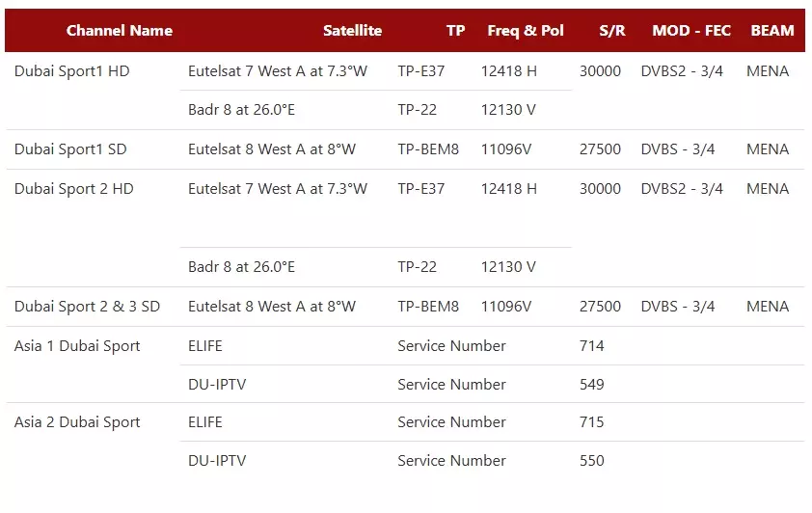The width and height of the screenshot is (812, 513).
Task: Click the Satellite column header
Action: (x=352, y=31)
